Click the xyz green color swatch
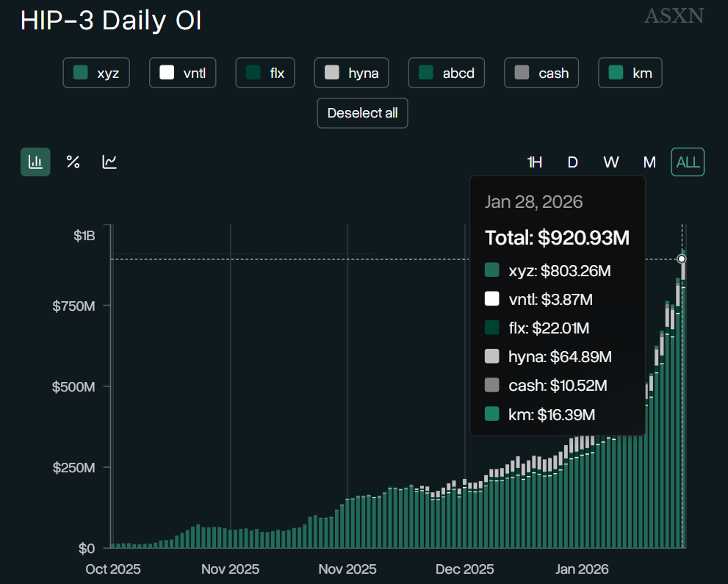The height and width of the screenshot is (584, 728). pyautogui.click(x=82, y=73)
